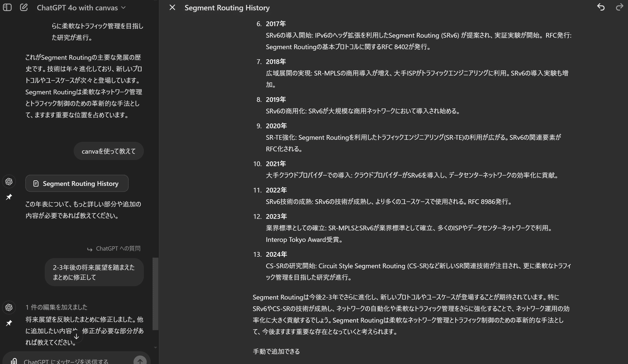This screenshot has height=364, width=628.
Task: Click the SRv6の商用化 line under 2019年
Action: (363, 111)
